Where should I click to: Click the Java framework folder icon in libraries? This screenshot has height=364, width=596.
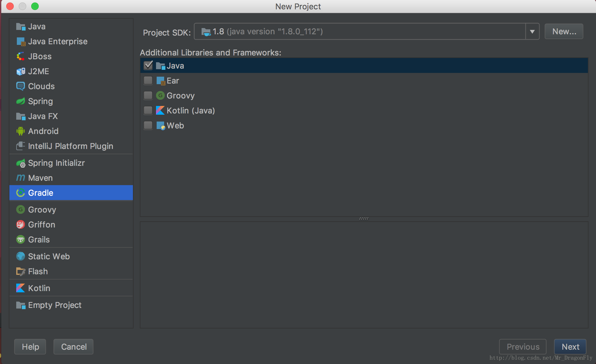(160, 66)
